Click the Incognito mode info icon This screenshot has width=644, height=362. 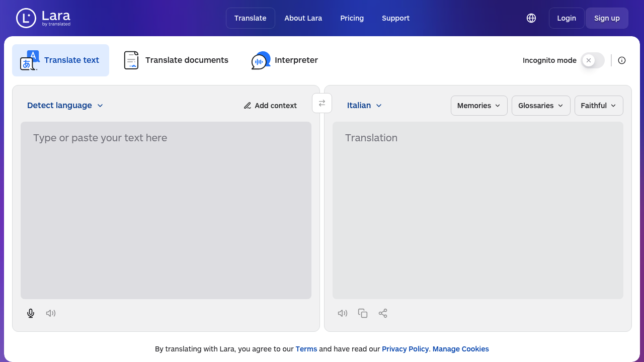(x=622, y=60)
